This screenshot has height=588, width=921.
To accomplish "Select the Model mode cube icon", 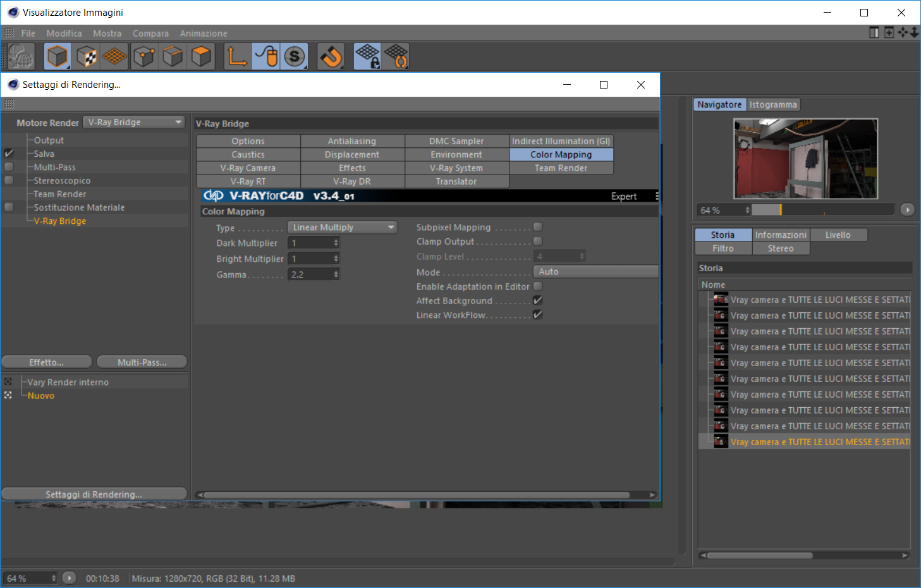I will point(57,57).
